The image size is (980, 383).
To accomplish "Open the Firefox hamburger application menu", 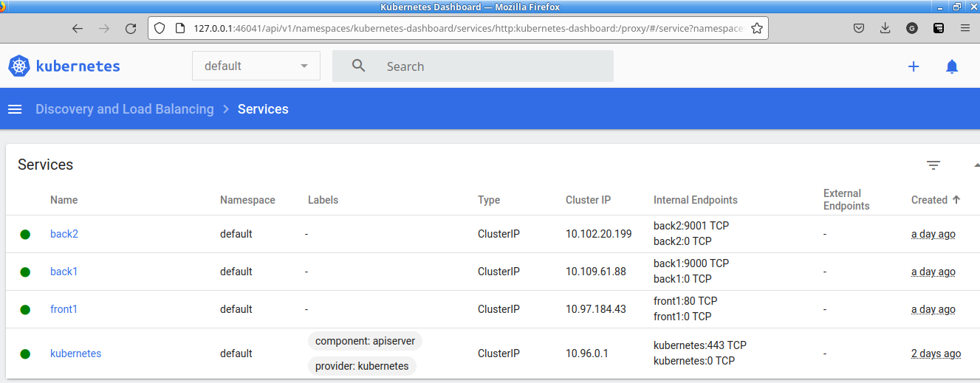I will [964, 29].
